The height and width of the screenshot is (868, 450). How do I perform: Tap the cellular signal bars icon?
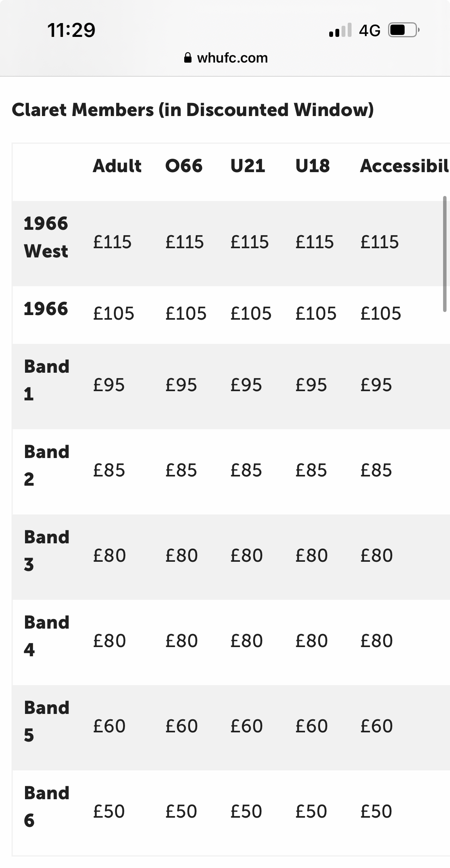(x=340, y=30)
